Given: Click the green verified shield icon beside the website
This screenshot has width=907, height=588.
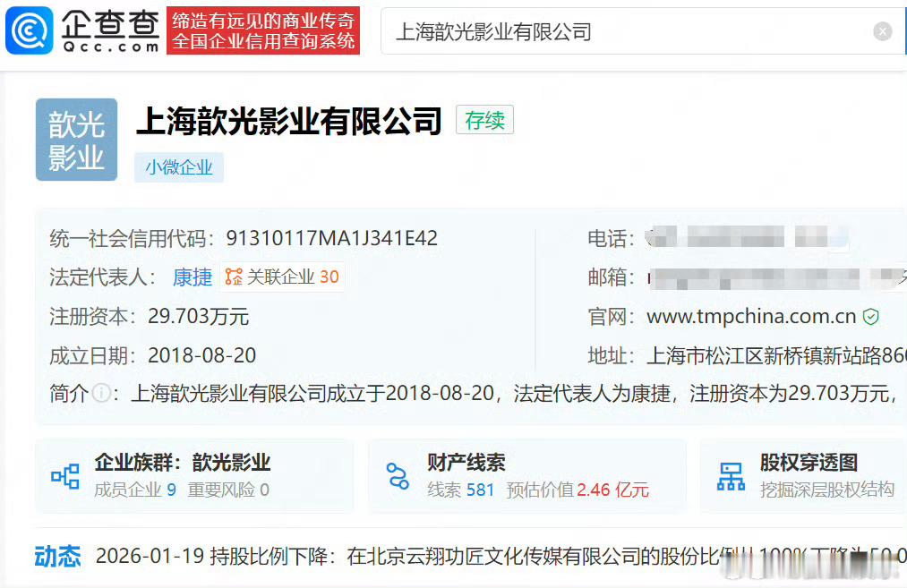Looking at the screenshot, I should point(870,317).
